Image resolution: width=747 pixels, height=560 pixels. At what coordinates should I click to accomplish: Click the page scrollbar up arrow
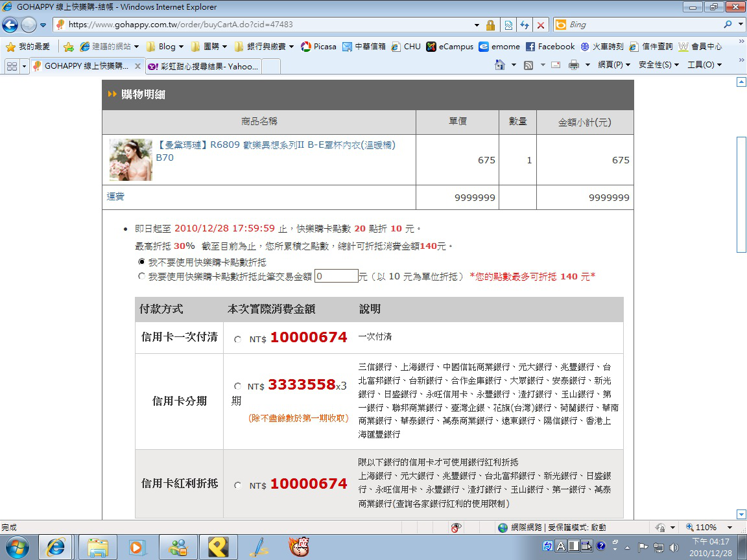[741, 82]
